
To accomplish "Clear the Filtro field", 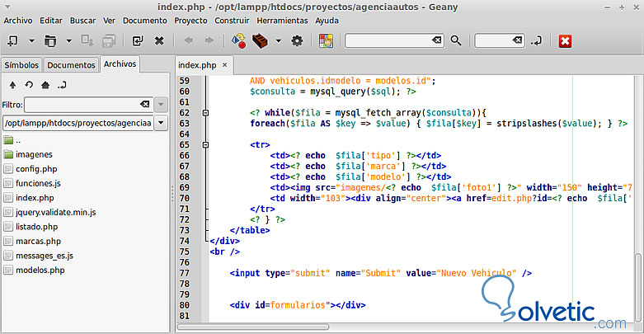I will [144, 105].
